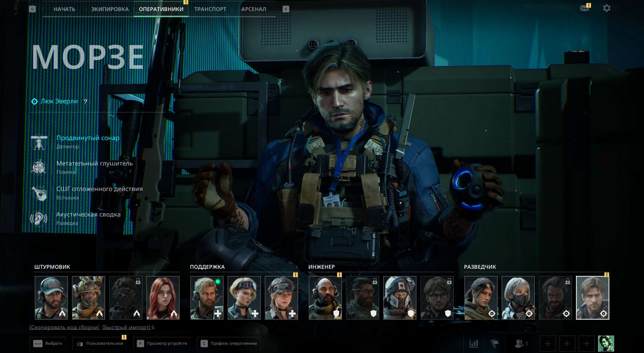The height and width of the screenshot is (353, 644).
Task: Select the Штурмовик operator wearing a cap and headset
Action: tap(51, 298)
